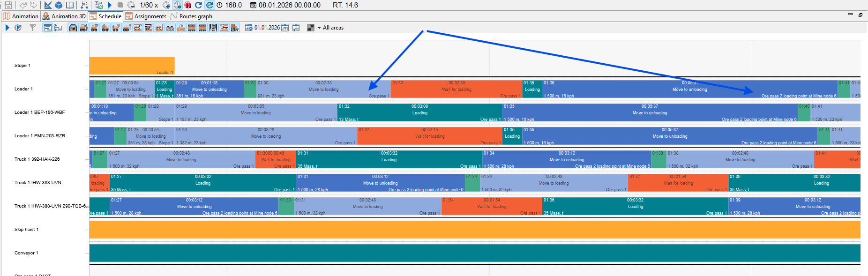Stop simulation with the square stop button

tap(120, 5)
